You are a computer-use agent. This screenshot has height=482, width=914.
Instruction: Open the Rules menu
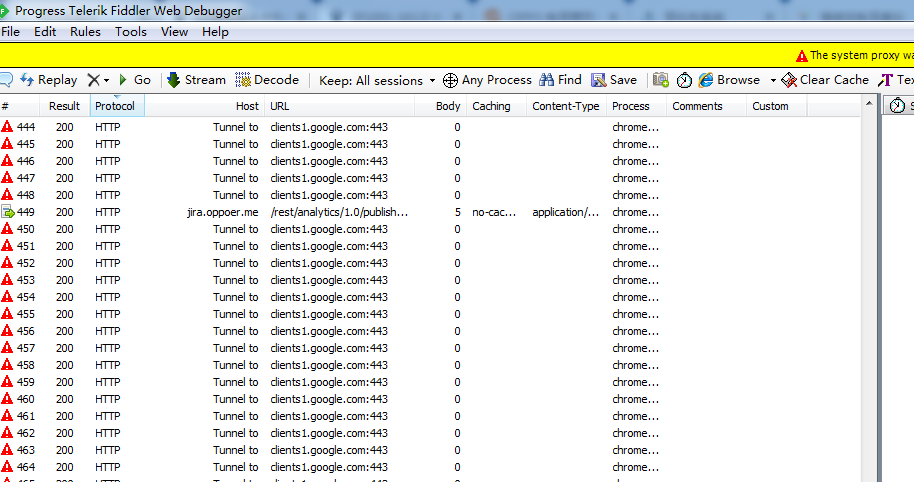tap(85, 31)
